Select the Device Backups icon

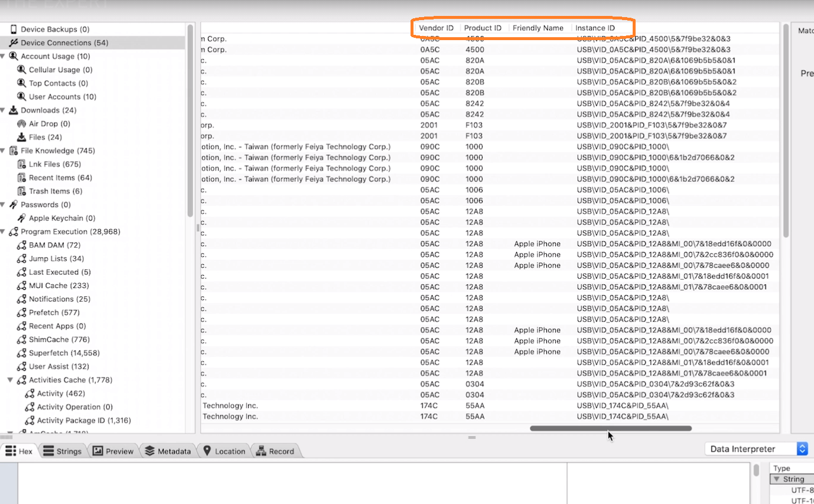(x=13, y=29)
